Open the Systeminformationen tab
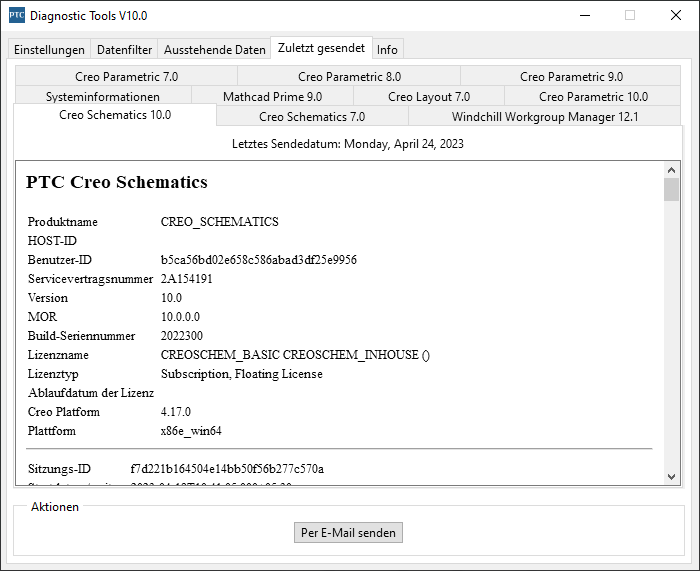Screen dimensions: 700x571 [103, 96]
